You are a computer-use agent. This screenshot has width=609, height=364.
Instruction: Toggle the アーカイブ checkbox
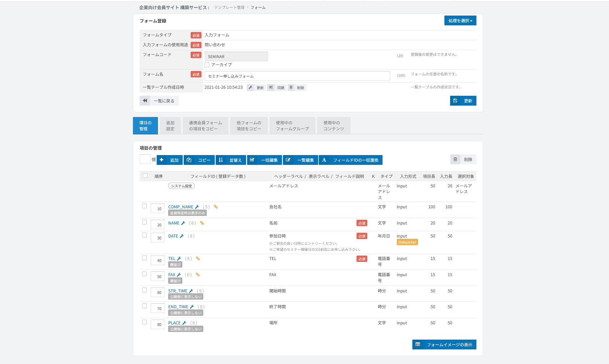[207, 65]
